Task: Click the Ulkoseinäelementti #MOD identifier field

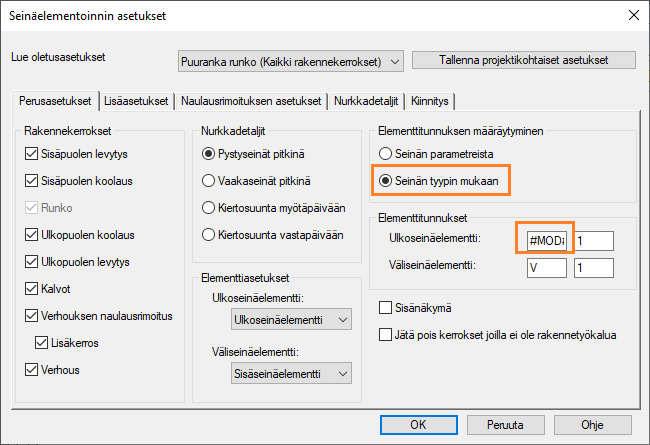Action: click(546, 241)
